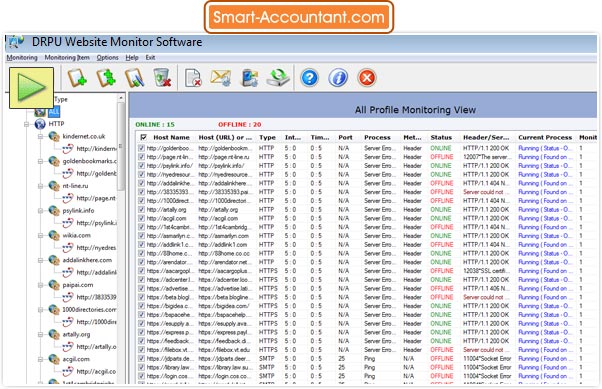Viewport: 602px width, 389px height.
Task: Collapse the goldenbookmarks tree node
Action: pyautogui.click(x=40, y=161)
